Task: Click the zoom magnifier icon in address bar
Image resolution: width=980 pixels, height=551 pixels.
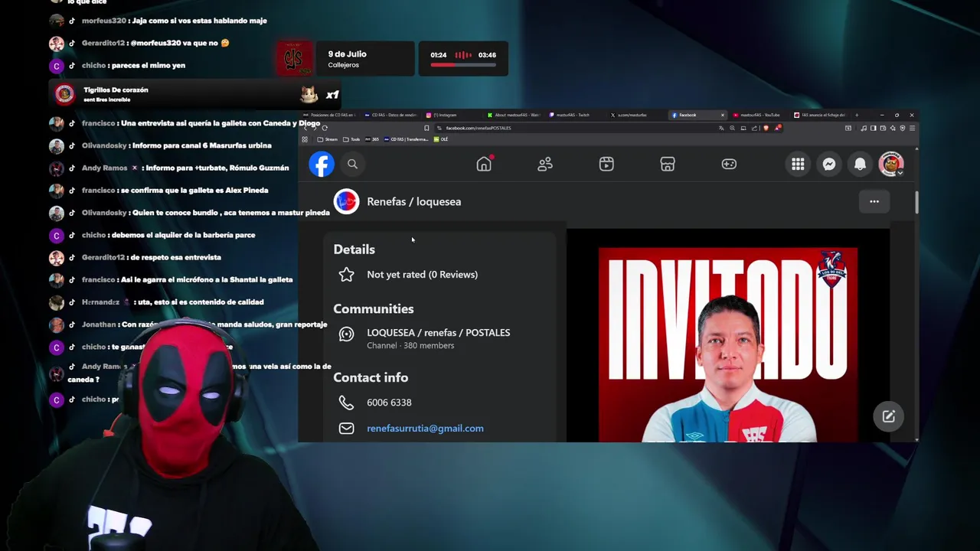Action: pyautogui.click(x=733, y=128)
